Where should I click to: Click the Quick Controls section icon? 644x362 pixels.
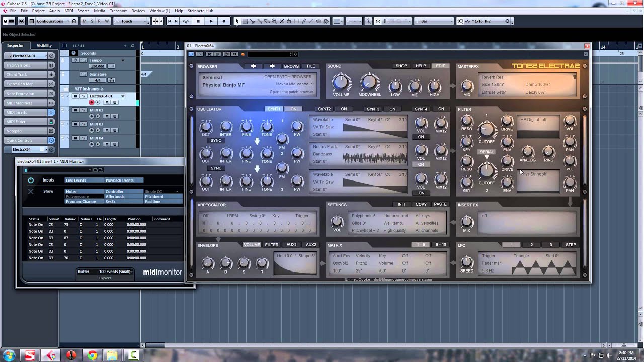tap(51, 140)
